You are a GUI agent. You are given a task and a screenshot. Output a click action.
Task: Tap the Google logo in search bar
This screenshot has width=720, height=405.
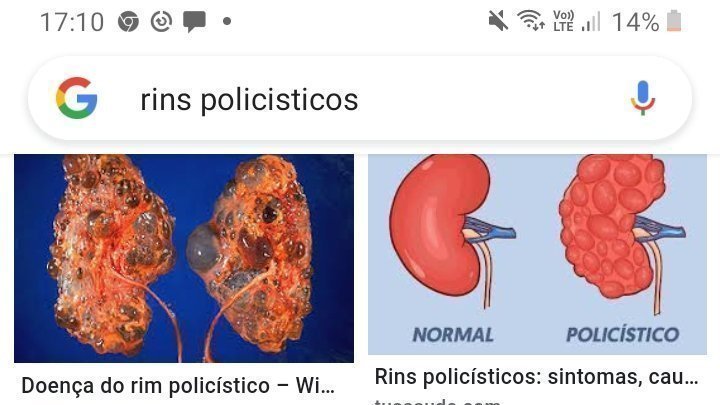(76, 98)
